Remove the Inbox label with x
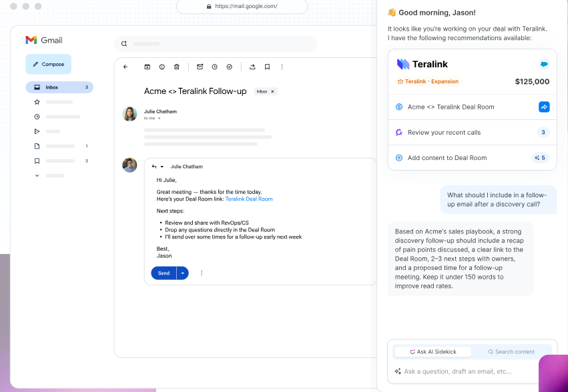The image size is (568, 392). (x=272, y=91)
